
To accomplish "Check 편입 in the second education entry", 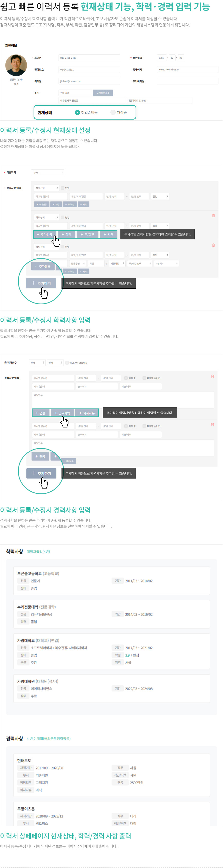I will (x=63, y=217).
